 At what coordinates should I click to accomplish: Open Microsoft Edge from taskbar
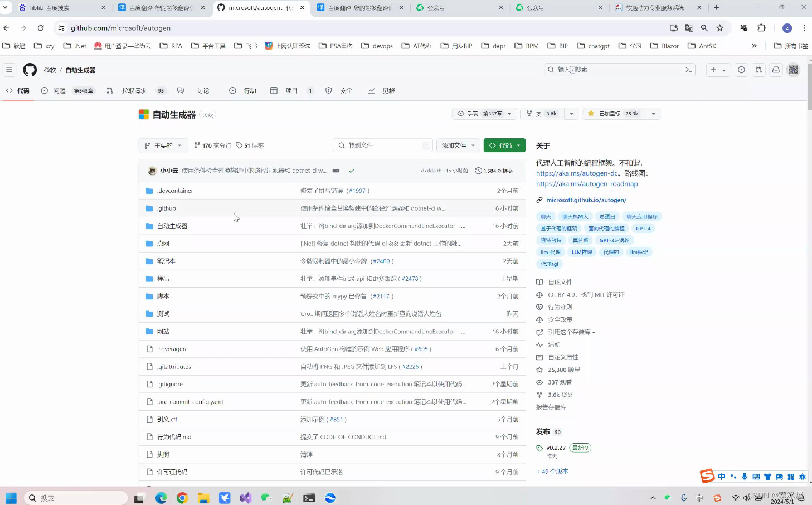[x=161, y=498]
